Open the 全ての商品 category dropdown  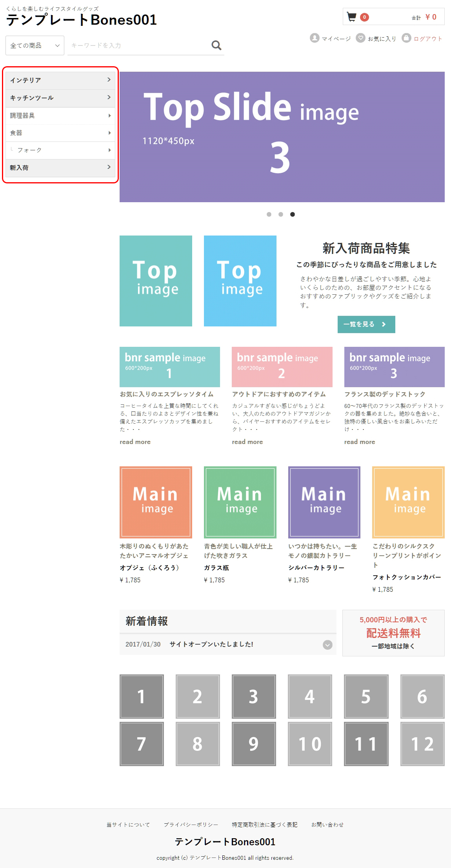pos(35,45)
